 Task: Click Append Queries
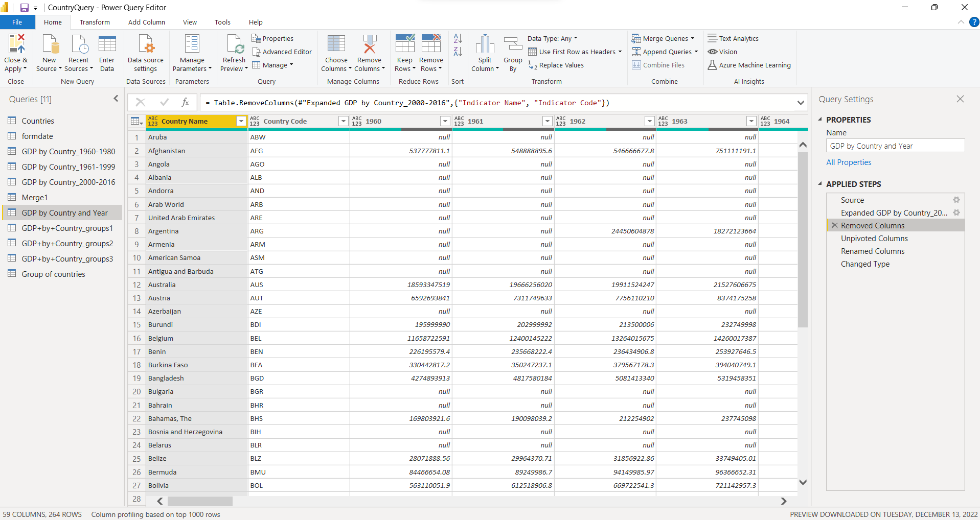(x=665, y=52)
